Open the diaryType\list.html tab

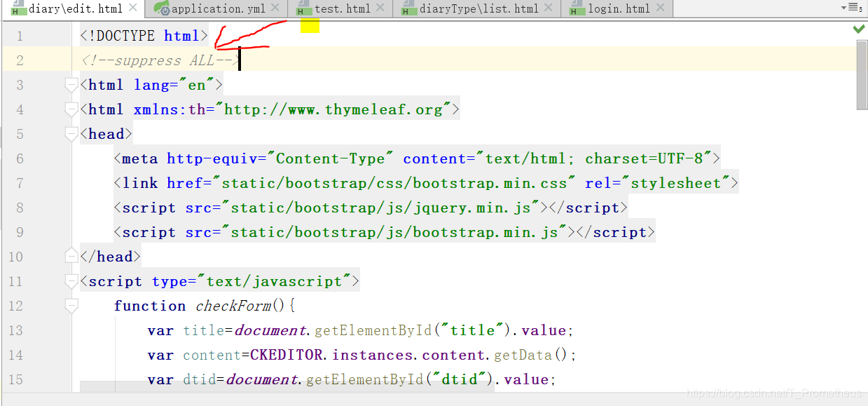pos(478,8)
